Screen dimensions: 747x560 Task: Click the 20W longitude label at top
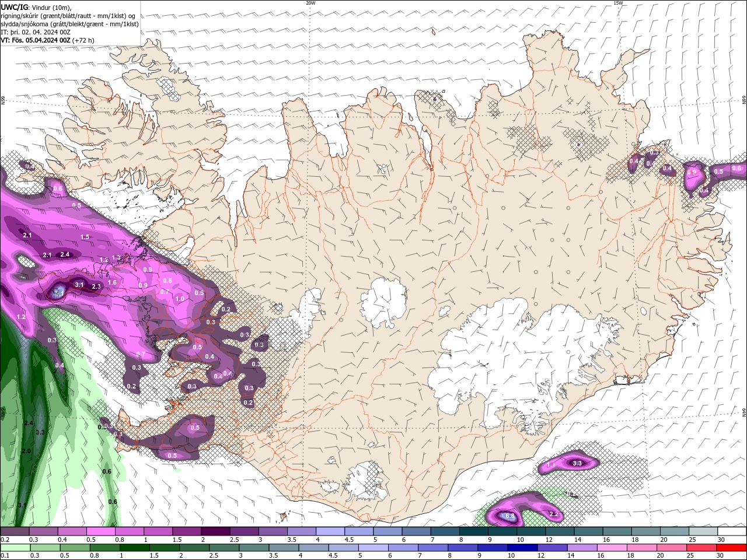(x=310, y=3)
